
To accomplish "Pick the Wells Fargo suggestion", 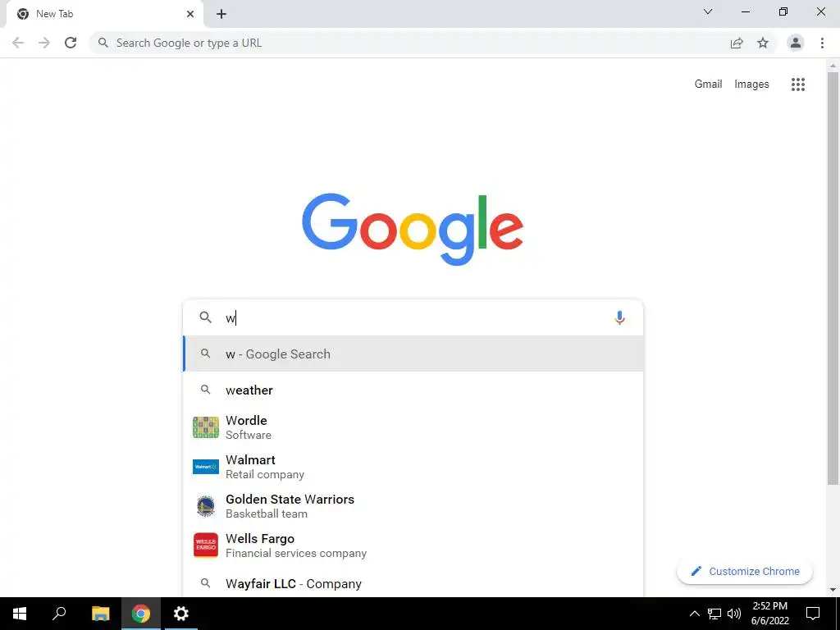I will pyautogui.click(x=413, y=546).
